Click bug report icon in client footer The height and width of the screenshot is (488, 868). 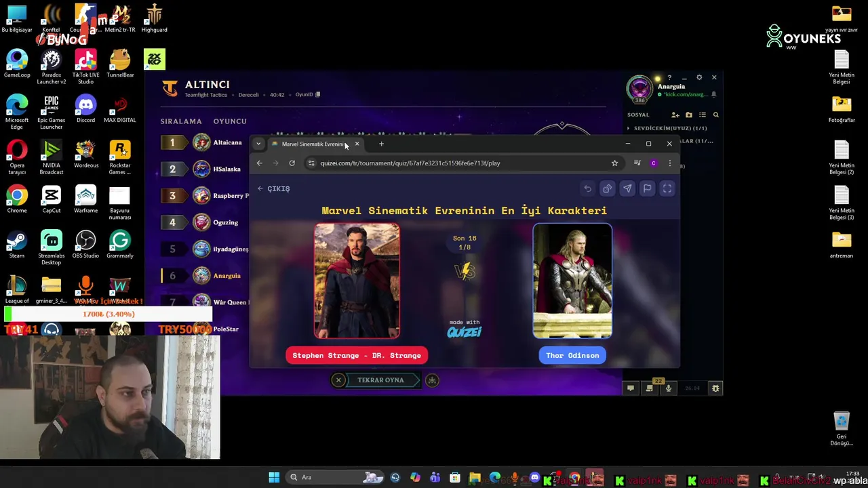tap(715, 388)
